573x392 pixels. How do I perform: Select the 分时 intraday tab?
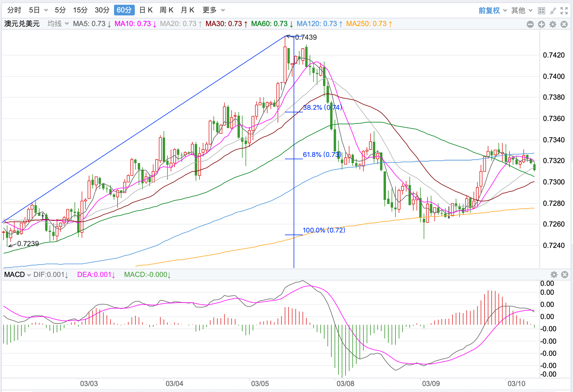(14, 10)
